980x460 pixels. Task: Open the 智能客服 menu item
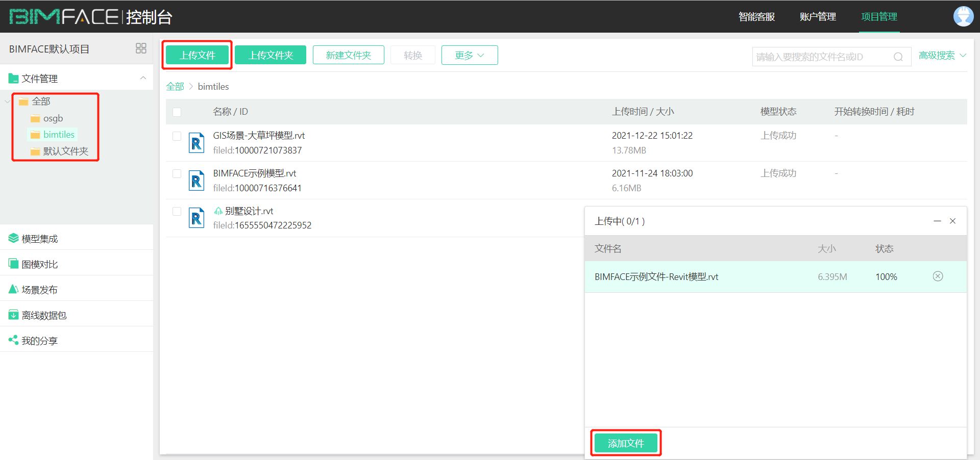coord(756,17)
